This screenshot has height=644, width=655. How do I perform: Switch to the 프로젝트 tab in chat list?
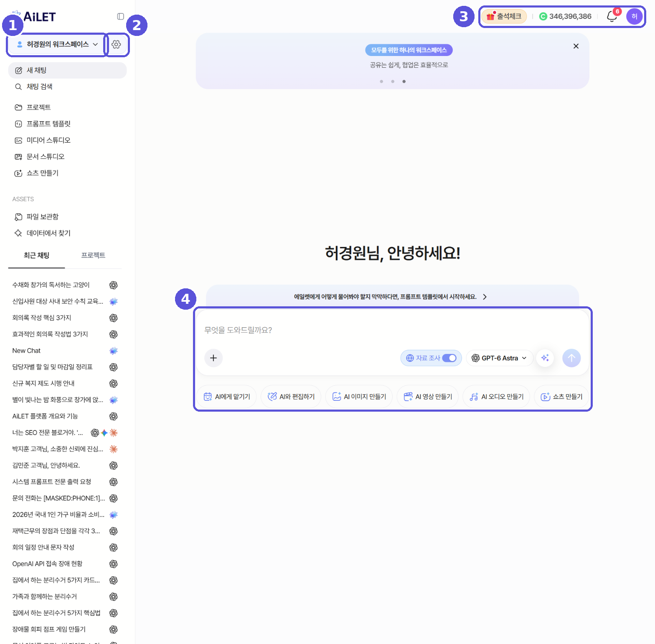(93, 255)
